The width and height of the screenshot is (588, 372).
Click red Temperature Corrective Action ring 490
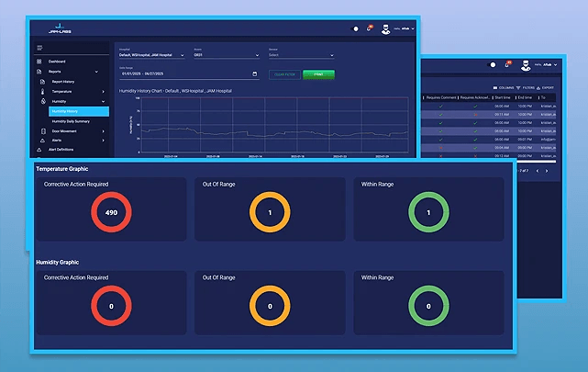(110, 214)
